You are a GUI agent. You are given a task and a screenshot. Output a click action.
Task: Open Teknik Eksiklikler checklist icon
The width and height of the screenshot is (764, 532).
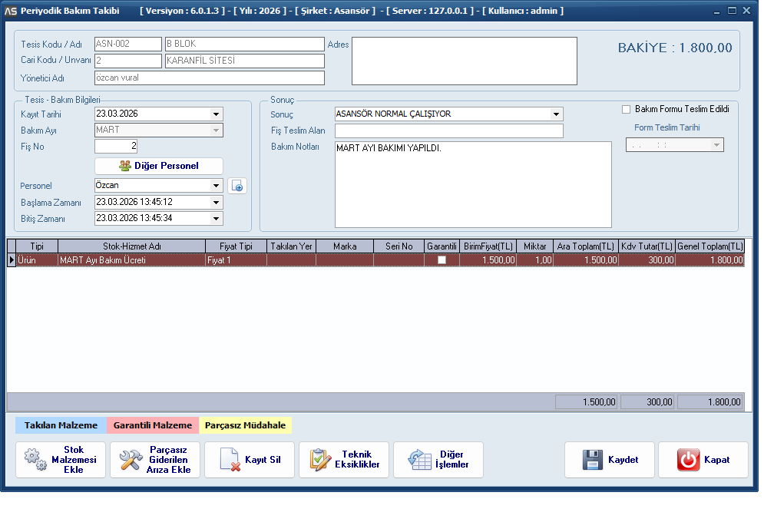(320, 459)
